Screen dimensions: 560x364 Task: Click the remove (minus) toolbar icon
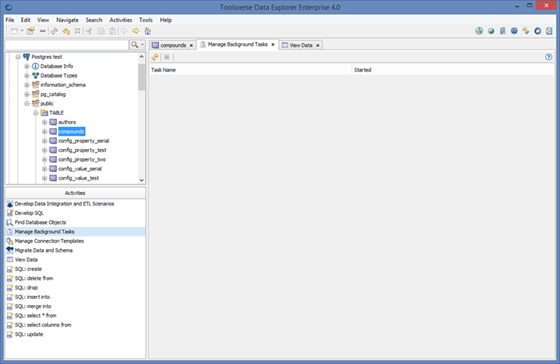point(42,31)
